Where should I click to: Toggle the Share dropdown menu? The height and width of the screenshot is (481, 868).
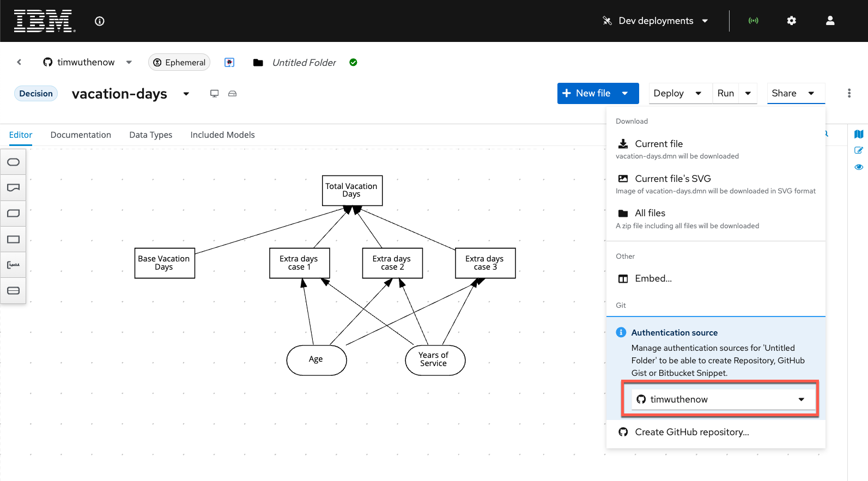tap(796, 93)
